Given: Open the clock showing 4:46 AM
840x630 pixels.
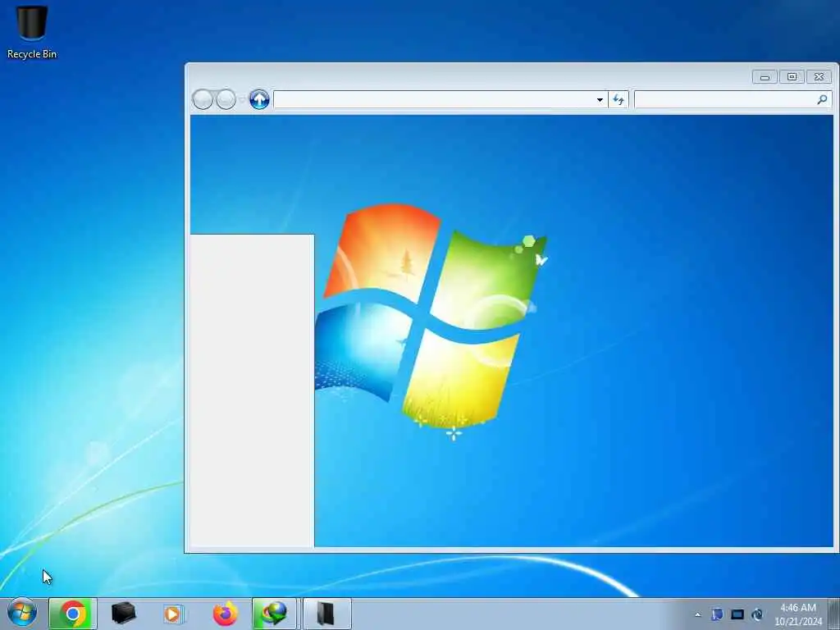Looking at the screenshot, I should tap(798, 614).
